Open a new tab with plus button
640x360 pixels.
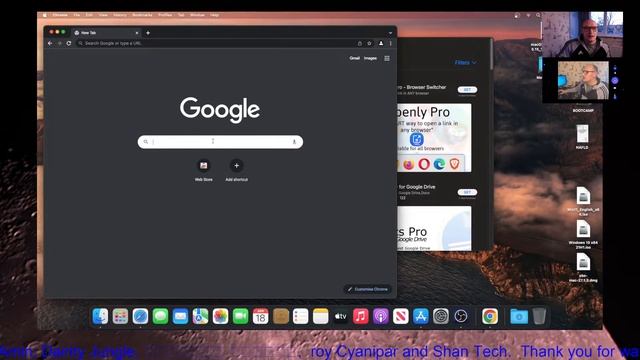(x=148, y=33)
